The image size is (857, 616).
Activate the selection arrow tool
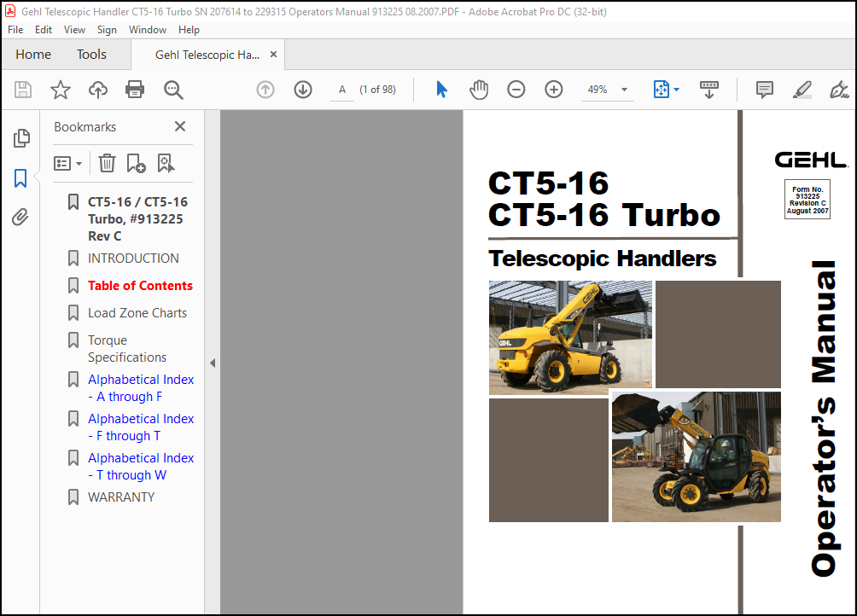tap(441, 90)
